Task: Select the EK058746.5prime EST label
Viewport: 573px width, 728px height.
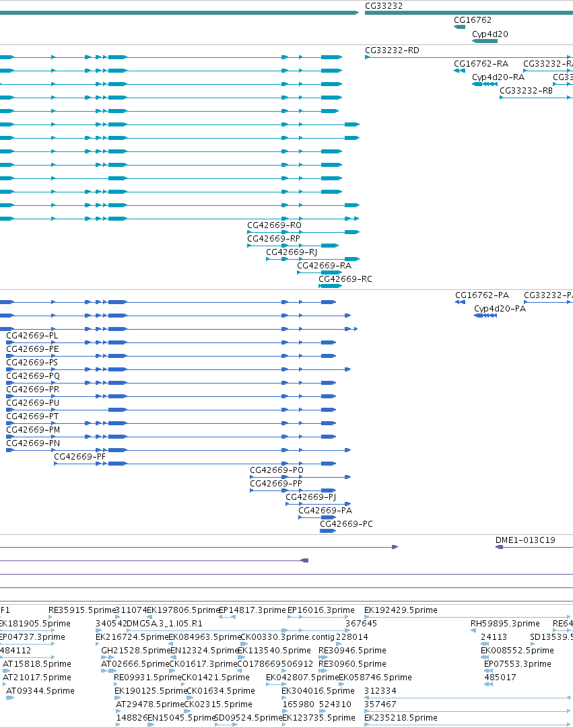Action: coord(375,678)
